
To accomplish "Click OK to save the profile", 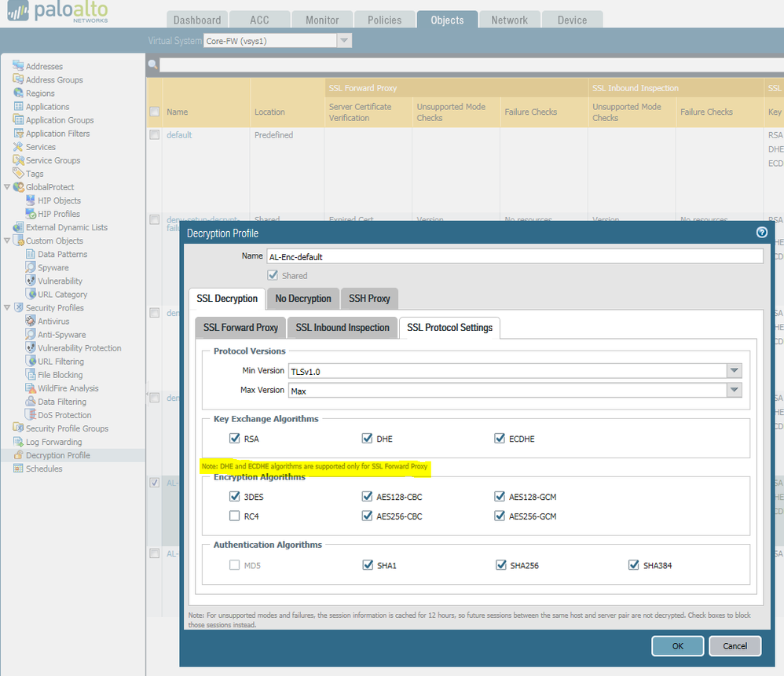I will 677,646.
